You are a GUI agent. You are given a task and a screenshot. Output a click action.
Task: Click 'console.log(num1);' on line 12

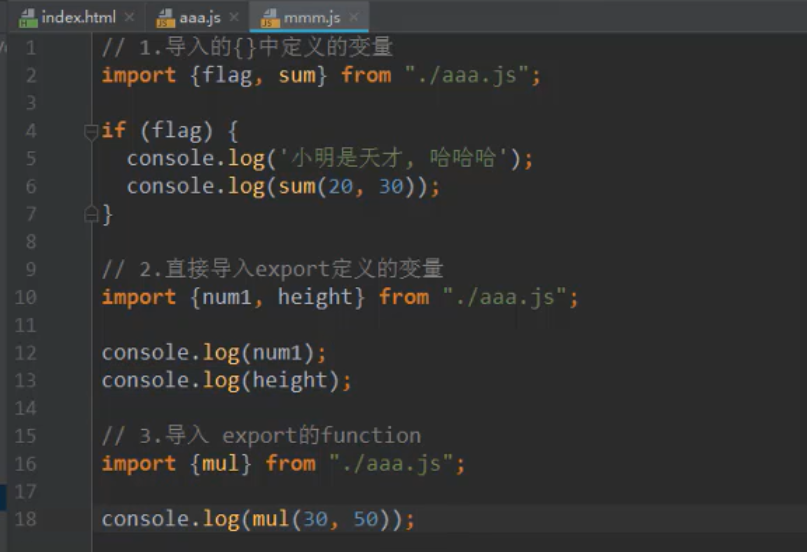point(214,353)
